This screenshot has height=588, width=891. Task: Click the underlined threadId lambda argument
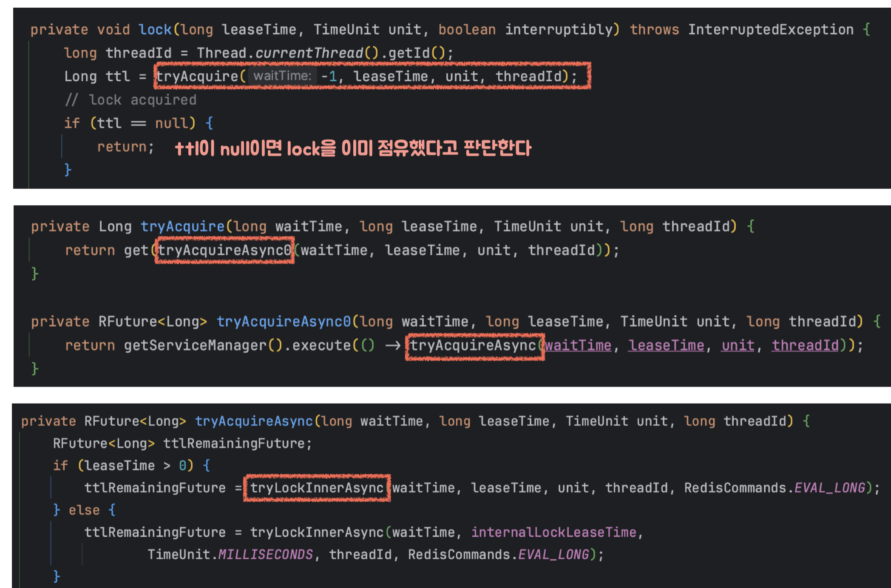tap(805, 345)
